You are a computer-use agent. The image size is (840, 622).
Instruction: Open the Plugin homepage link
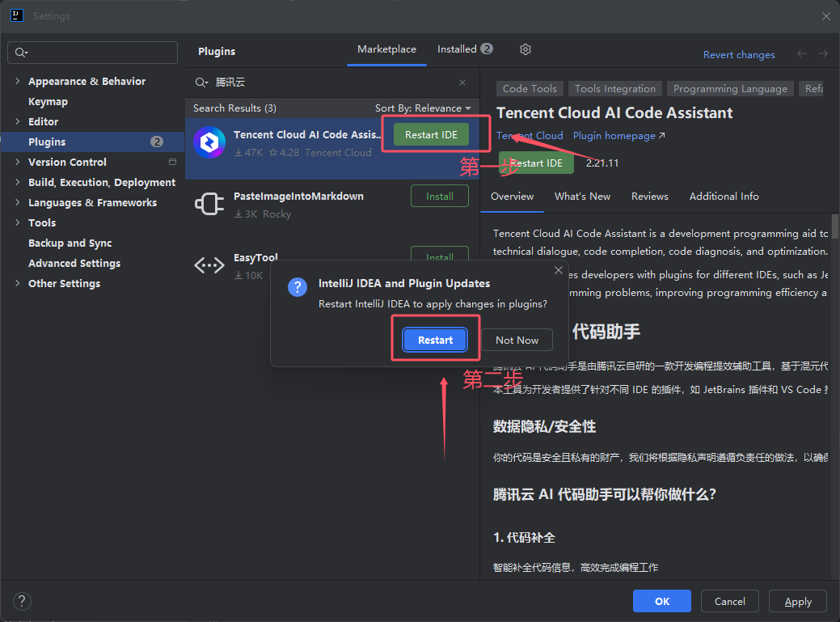[618, 136]
